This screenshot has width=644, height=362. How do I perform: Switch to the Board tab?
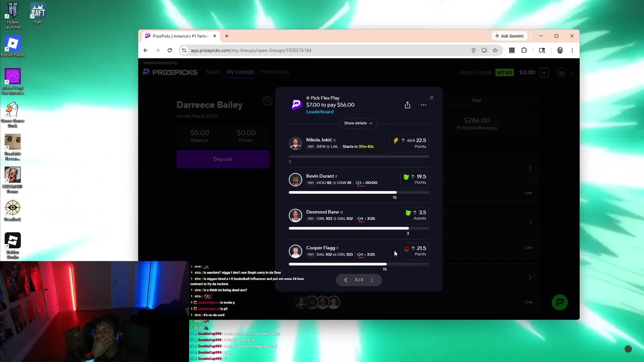coord(213,72)
